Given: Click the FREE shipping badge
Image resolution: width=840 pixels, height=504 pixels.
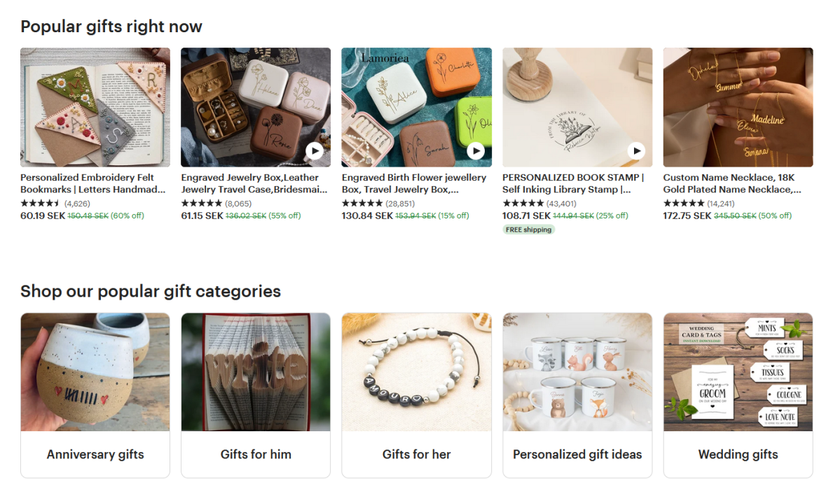Looking at the screenshot, I should [x=528, y=229].
